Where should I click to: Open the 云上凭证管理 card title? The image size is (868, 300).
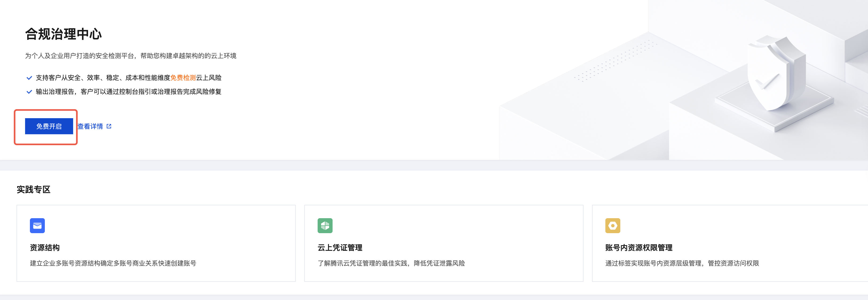[x=340, y=247]
